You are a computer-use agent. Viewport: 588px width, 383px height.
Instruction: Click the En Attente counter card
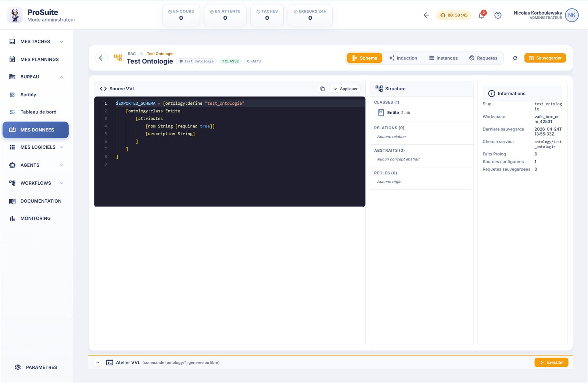(225, 15)
